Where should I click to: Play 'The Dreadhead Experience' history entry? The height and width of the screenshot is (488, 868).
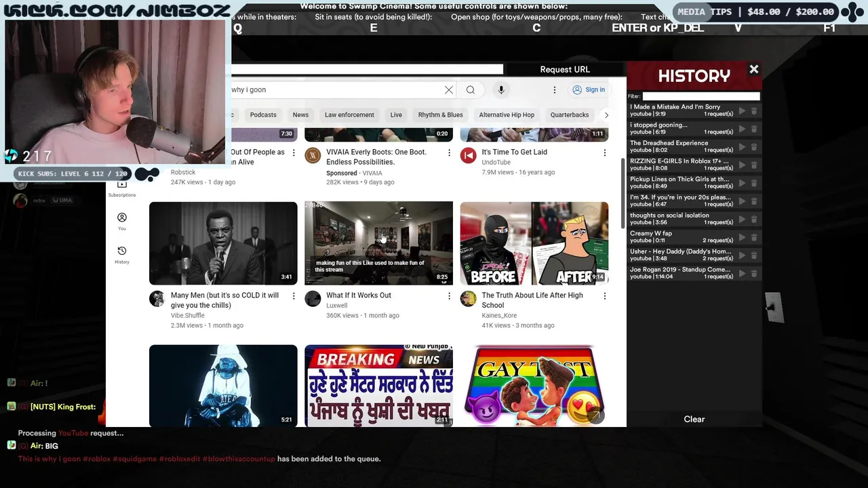coord(742,147)
